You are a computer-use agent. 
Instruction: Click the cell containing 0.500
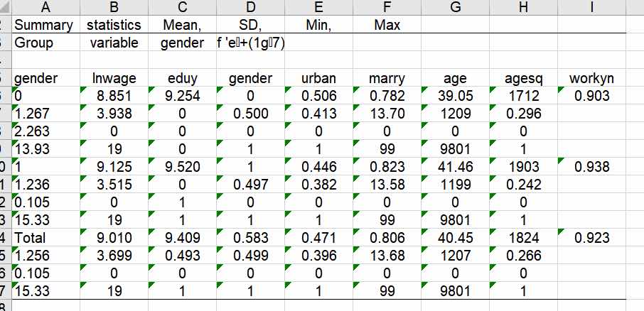[250, 113]
